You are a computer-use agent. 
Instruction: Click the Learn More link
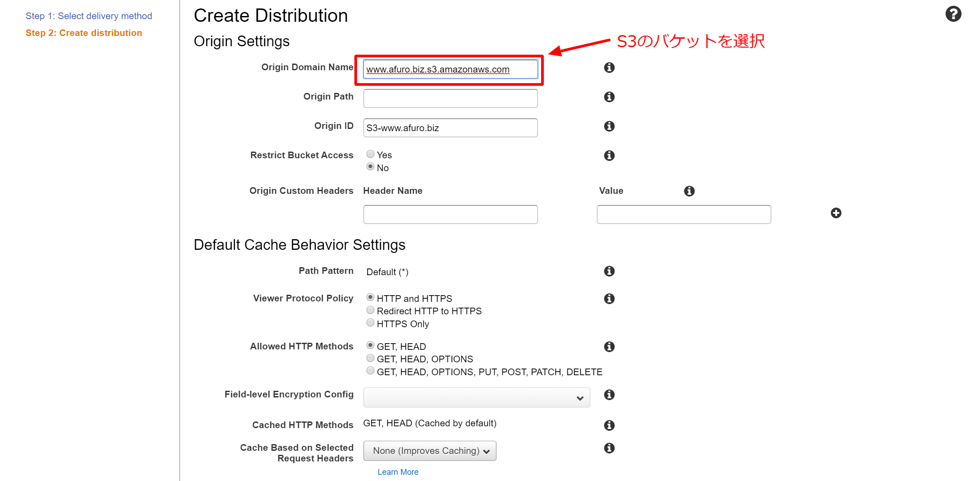pyautogui.click(x=398, y=472)
